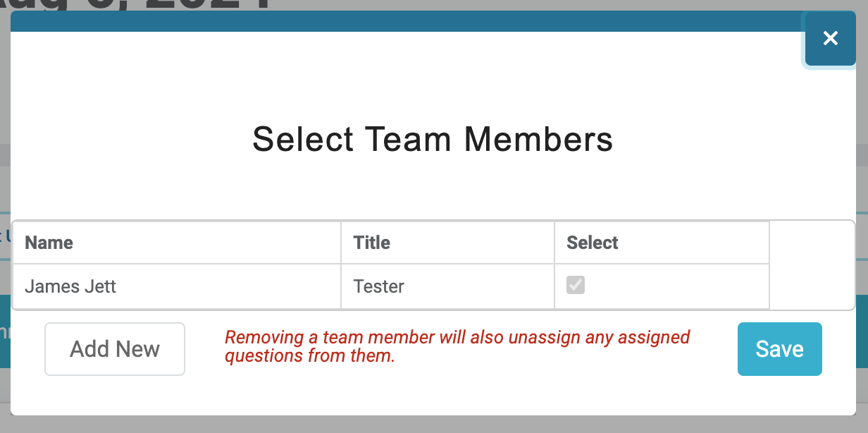Click the Title column header
This screenshot has width=868, height=433.
point(371,243)
